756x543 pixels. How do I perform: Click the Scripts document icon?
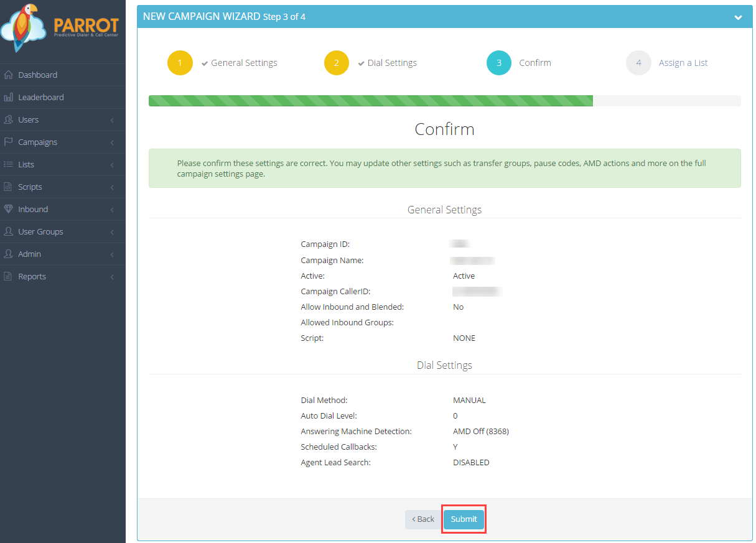[x=9, y=187]
